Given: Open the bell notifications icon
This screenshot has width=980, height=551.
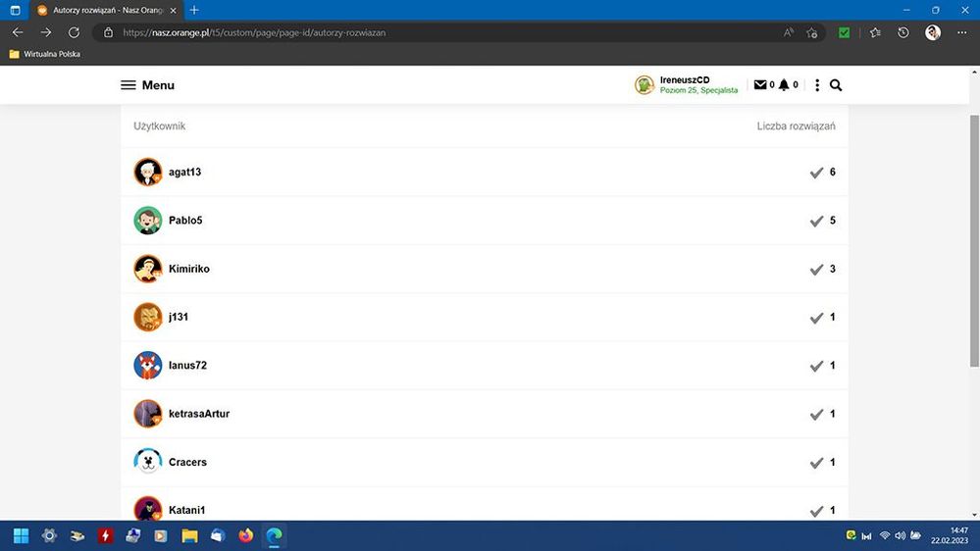Looking at the screenshot, I should point(784,85).
